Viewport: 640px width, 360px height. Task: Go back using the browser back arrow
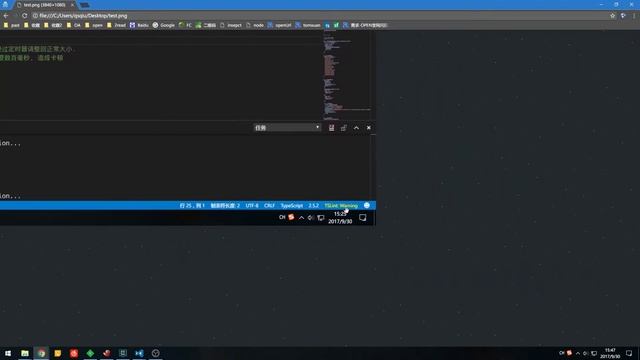pyautogui.click(x=6, y=16)
